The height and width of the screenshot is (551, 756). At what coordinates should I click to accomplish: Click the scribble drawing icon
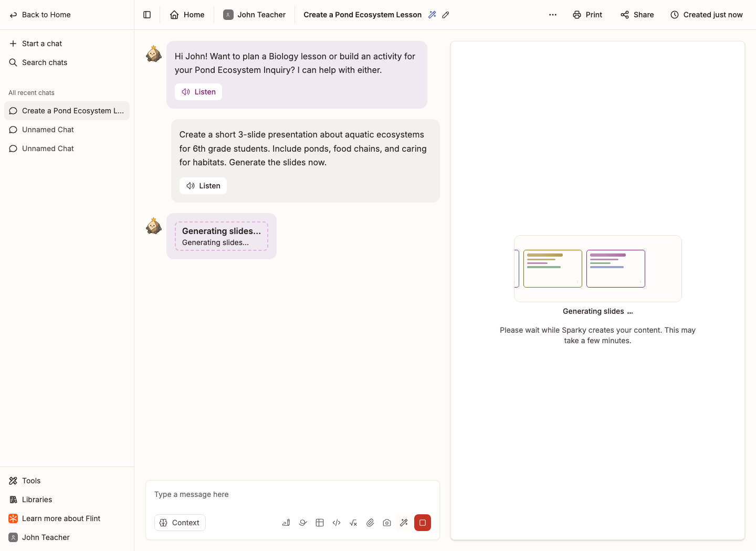click(303, 523)
